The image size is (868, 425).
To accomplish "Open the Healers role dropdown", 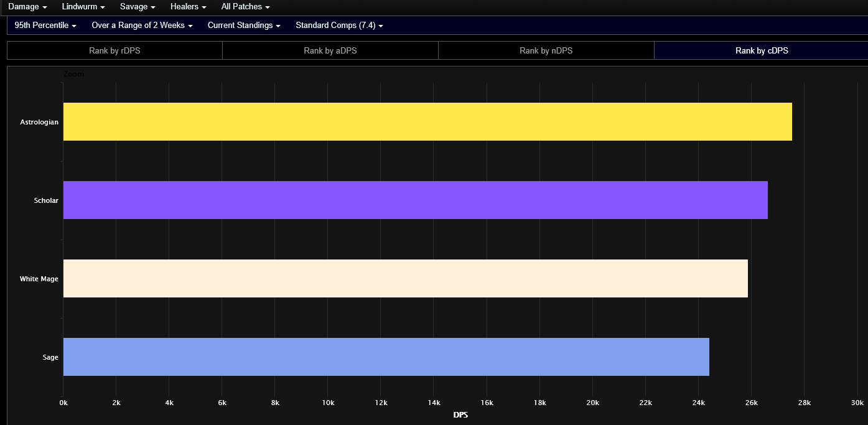I will pyautogui.click(x=188, y=7).
